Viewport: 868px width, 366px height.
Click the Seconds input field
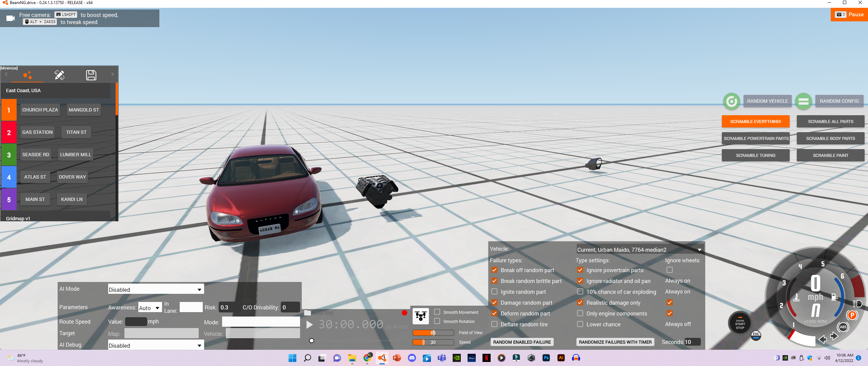click(692, 342)
